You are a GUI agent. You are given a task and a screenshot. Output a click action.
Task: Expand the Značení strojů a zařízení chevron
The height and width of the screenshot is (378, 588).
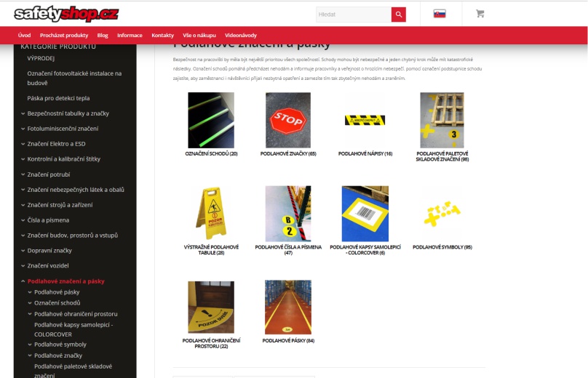tap(23, 205)
